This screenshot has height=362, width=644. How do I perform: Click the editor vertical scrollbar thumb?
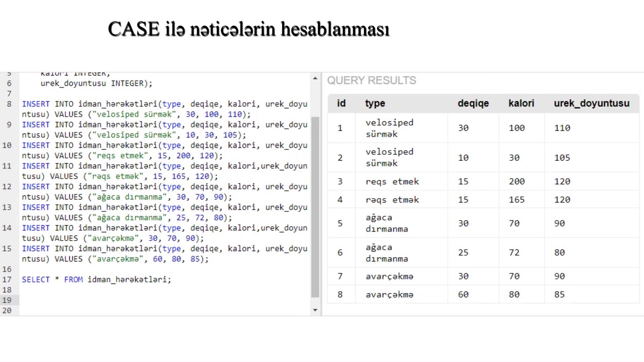coord(315,207)
